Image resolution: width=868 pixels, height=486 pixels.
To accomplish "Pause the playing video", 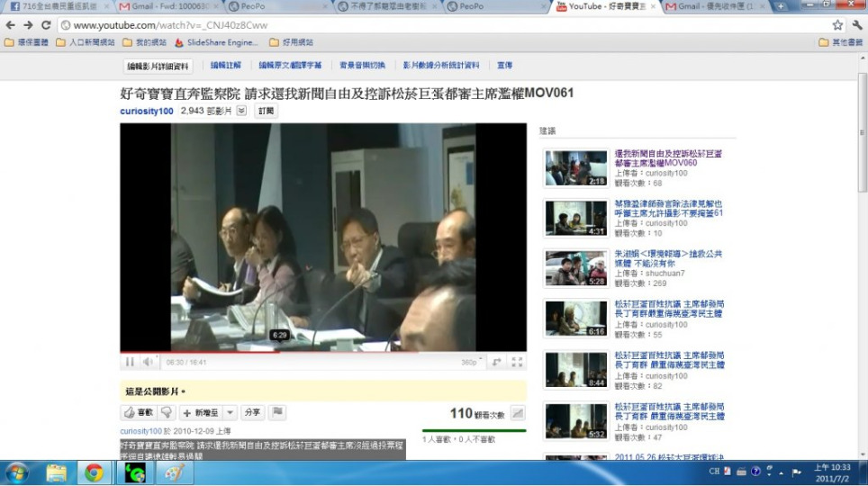I will [130, 362].
